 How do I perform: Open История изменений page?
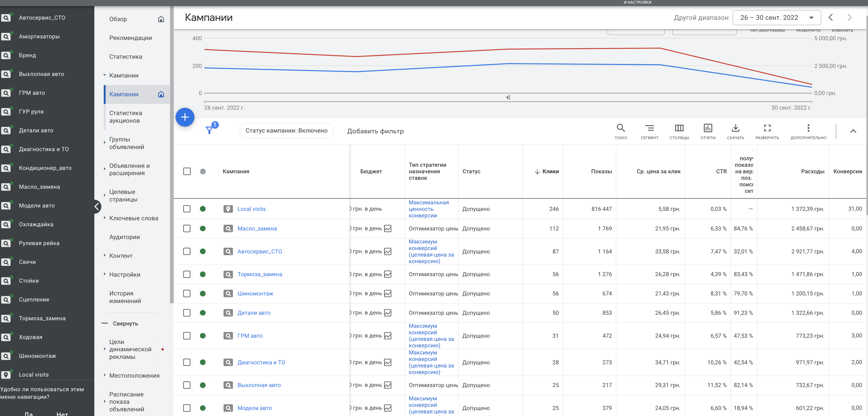click(125, 297)
